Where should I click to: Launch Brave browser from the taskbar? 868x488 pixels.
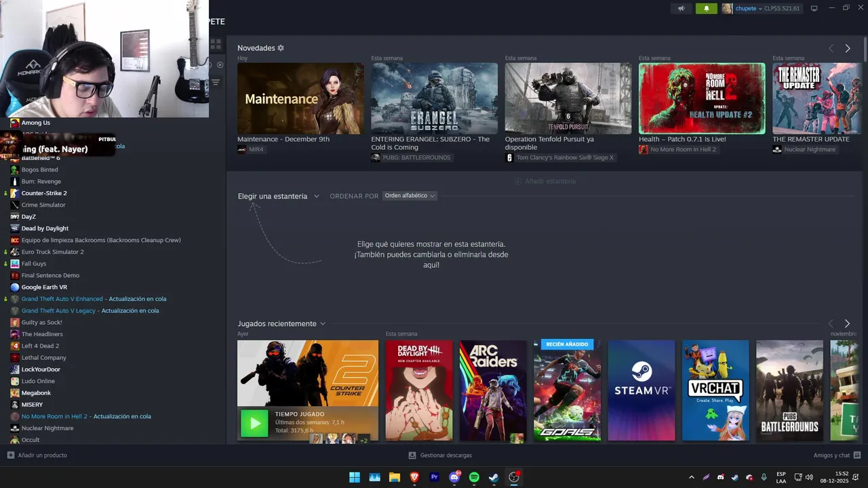414,477
